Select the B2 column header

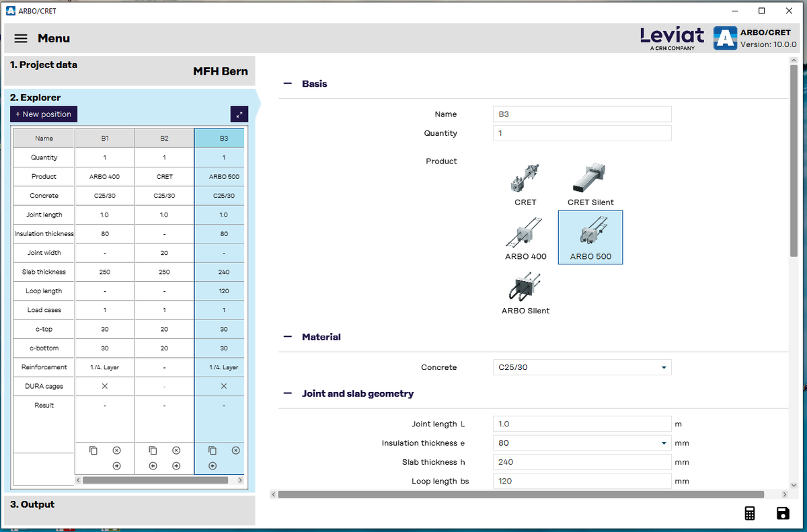[x=164, y=139]
